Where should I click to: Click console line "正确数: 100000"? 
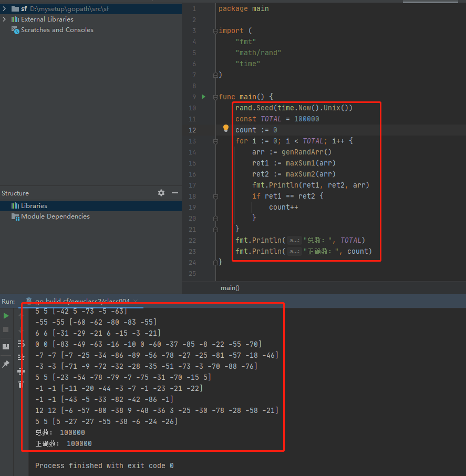[x=64, y=443]
